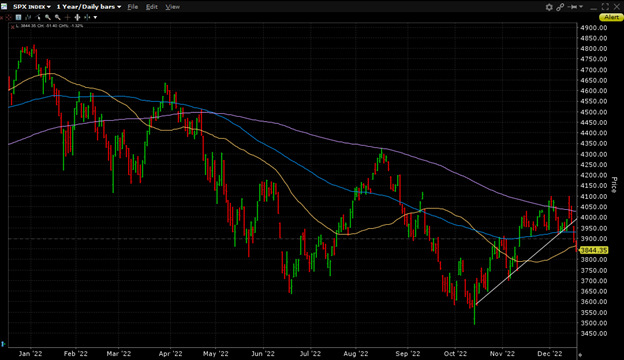
Task: Open the 1 Year/Daily bars period dropdown
Action: [x=88, y=7]
